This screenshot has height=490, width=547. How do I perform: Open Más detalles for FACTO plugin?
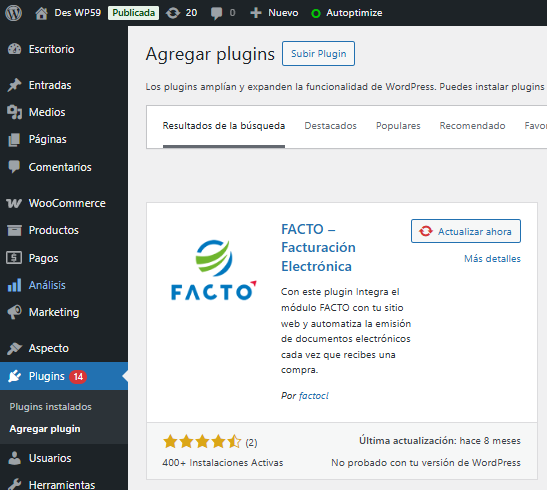click(x=492, y=259)
